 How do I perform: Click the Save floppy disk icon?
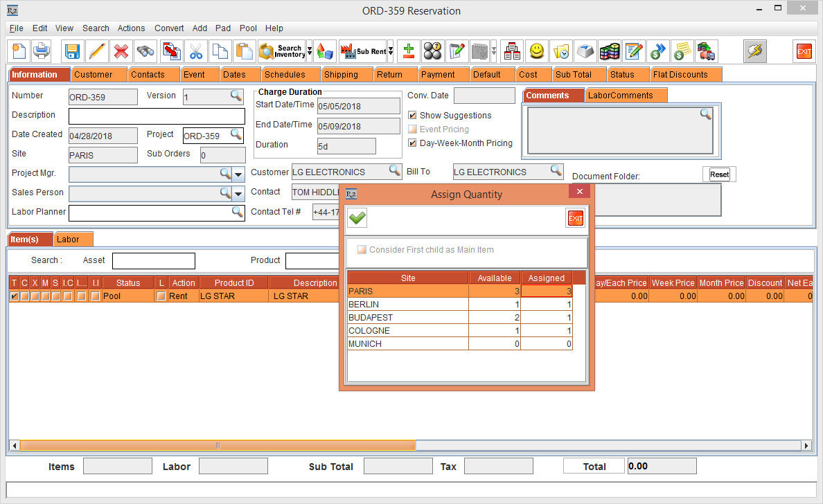pyautogui.click(x=72, y=51)
